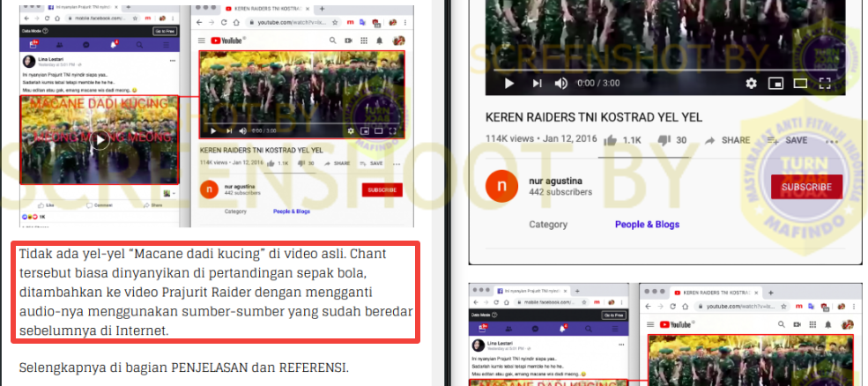This screenshot has width=868, height=386.
Task: Play the video in the enlarged YouTube crop
Action: [509, 83]
